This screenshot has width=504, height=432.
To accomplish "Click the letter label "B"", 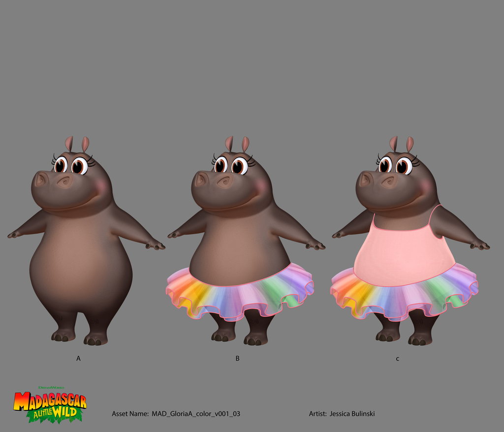I will [x=238, y=358].
